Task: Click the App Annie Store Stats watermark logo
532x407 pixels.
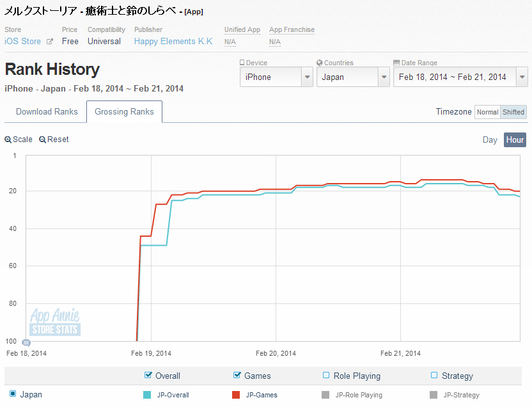Action: point(55,322)
